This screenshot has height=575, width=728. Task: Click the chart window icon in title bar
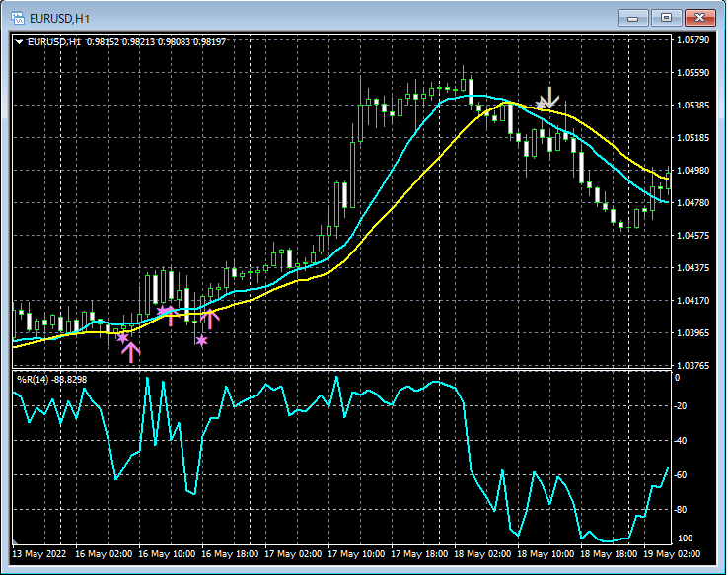18,18
